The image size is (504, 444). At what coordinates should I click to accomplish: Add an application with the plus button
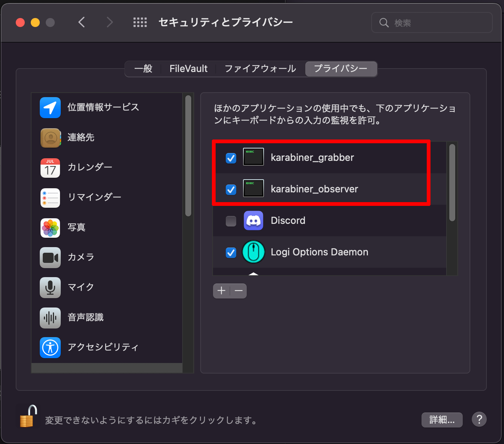pyautogui.click(x=221, y=291)
